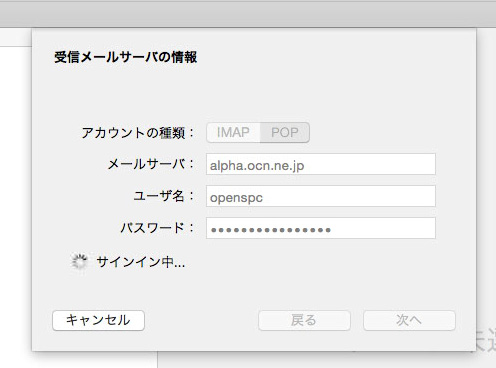The height and width of the screenshot is (368, 496).
Task: Click the サインイン中... status text
Action: [x=140, y=262]
